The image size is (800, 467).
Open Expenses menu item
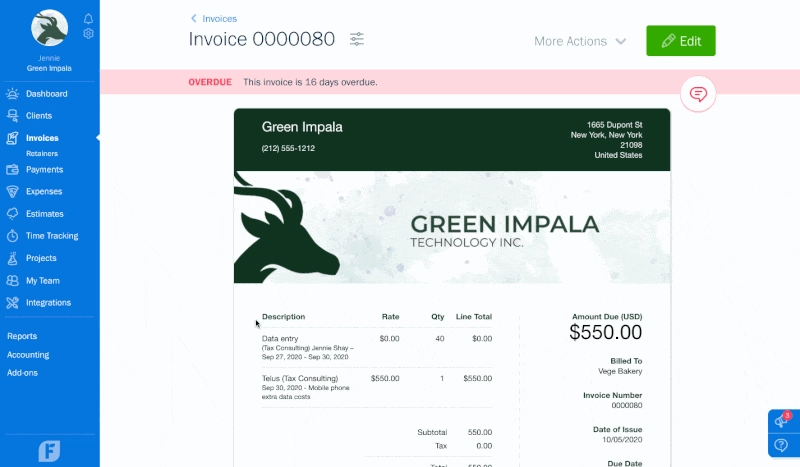(x=44, y=191)
